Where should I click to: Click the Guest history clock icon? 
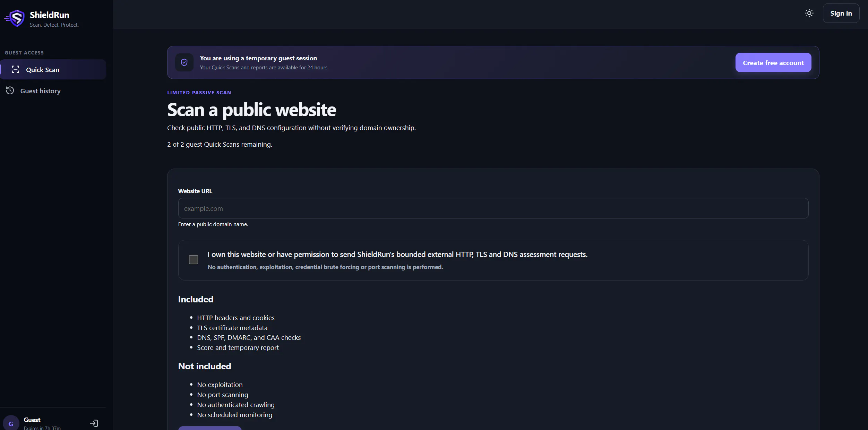point(10,91)
